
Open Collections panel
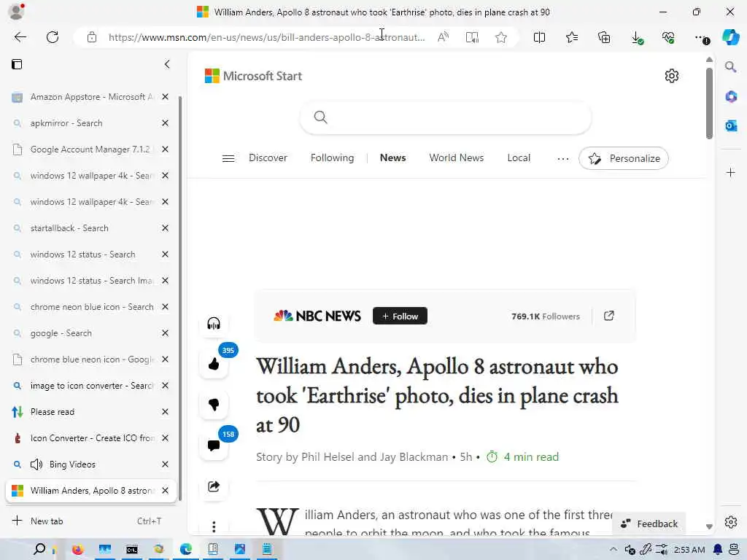coord(604,37)
